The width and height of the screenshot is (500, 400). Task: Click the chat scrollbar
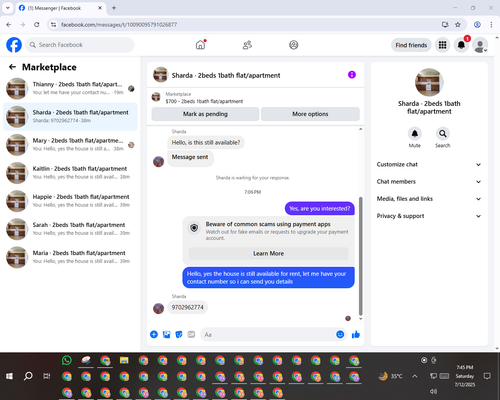pyautogui.click(x=360, y=256)
